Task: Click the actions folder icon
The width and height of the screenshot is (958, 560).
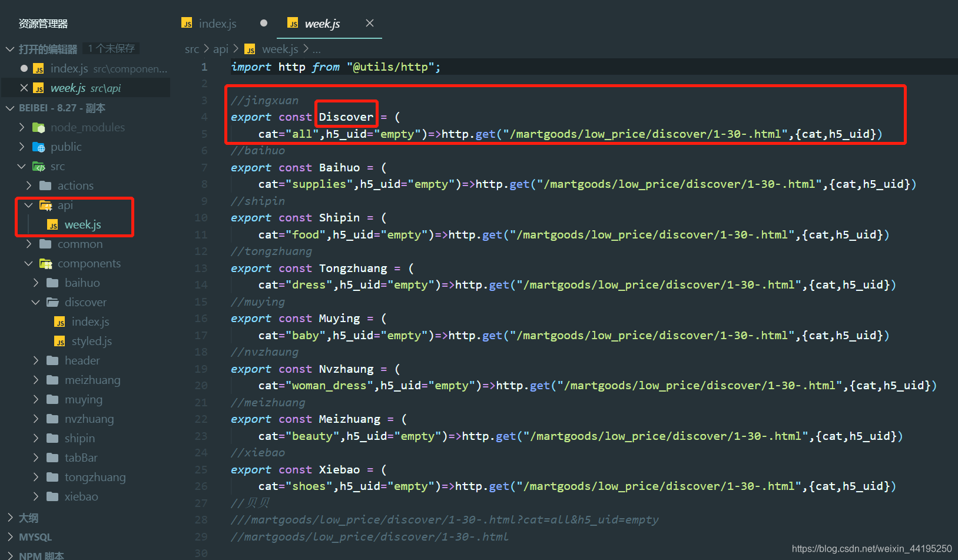Action: click(45, 185)
